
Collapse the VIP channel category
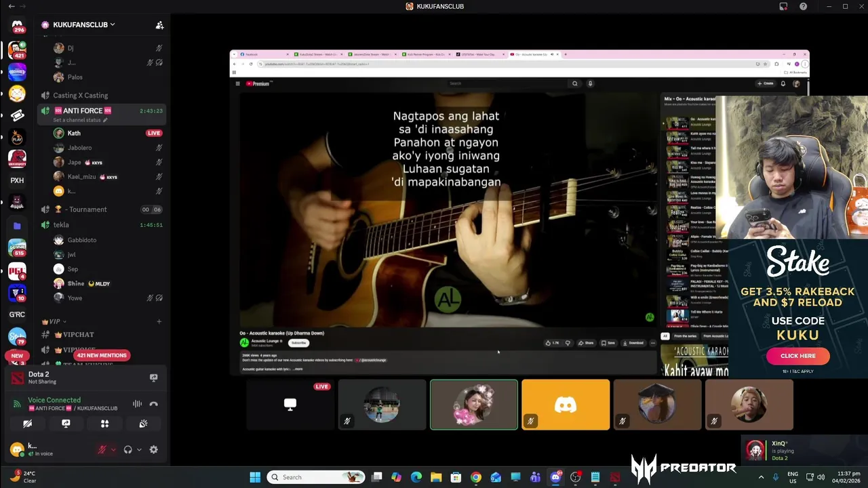tap(54, 321)
